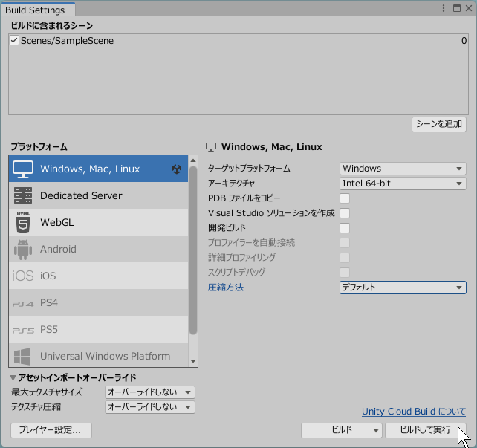The width and height of the screenshot is (477, 448).
Task: Toggle スクリプトデバッグ checkbox
Action: pyautogui.click(x=345, y=273)
